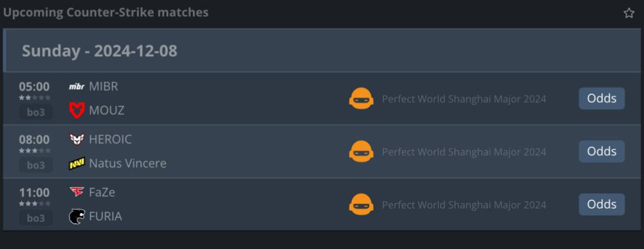Click the star favorite icon
This screenshot has width=644, height=249.
click(x=628, y=13)
